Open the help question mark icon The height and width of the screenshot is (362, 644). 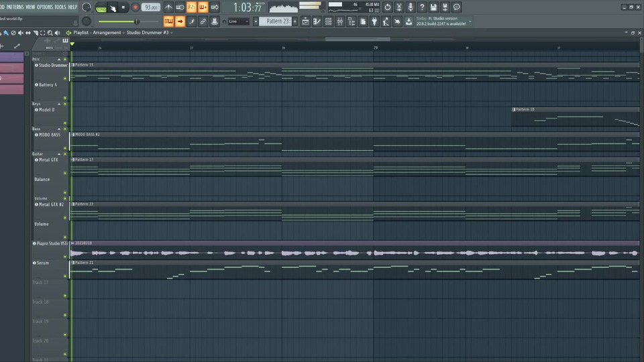coord(422,7)
